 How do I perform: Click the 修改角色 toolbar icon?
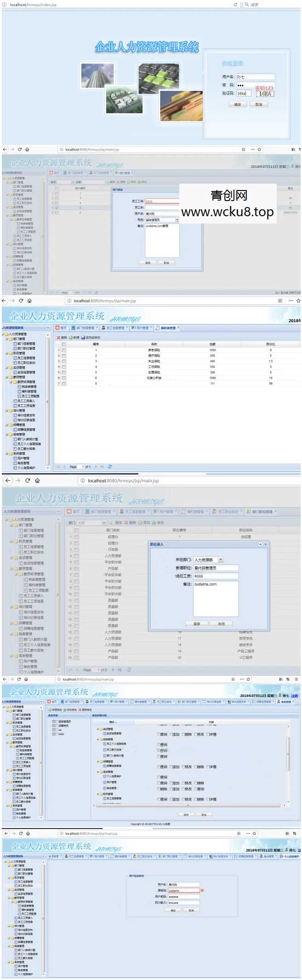65,710
